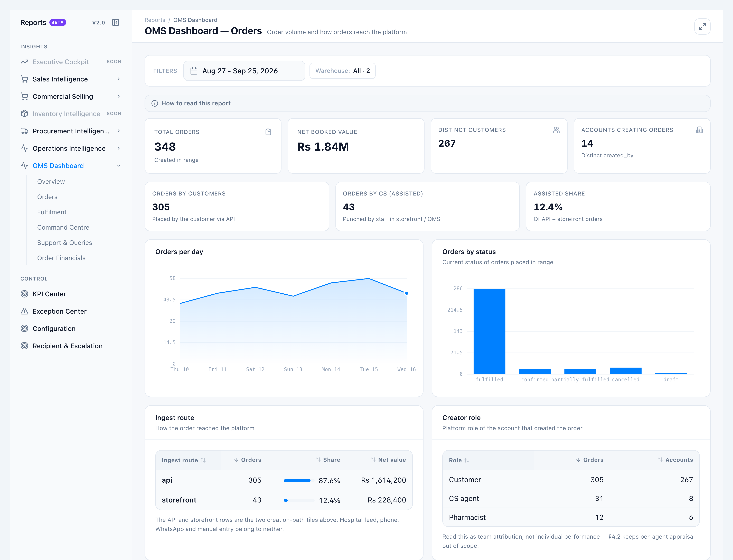Click the Operations Intelligence pulse icon
The image size is (733, 560).
tap(24, 148)
